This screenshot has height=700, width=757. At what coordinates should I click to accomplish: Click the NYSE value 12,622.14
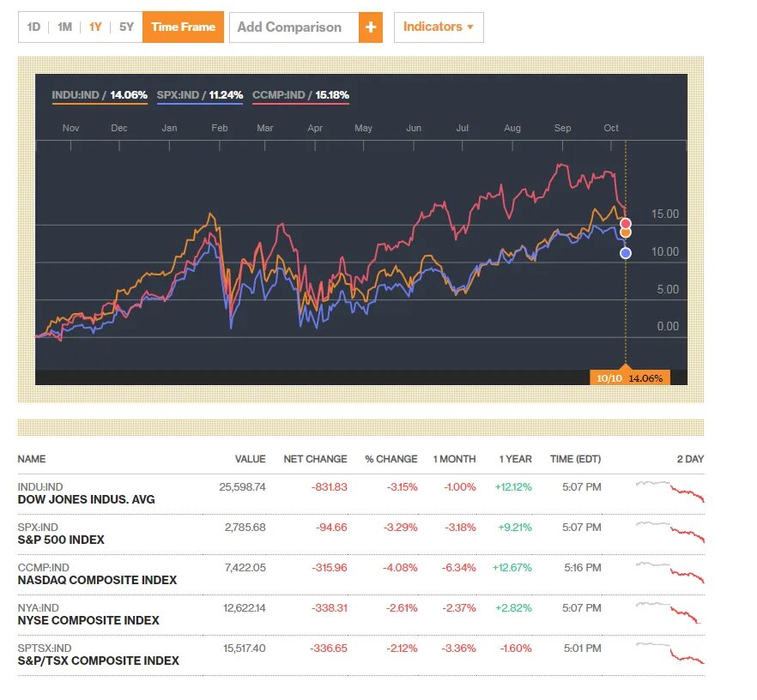tap(244, 608)
